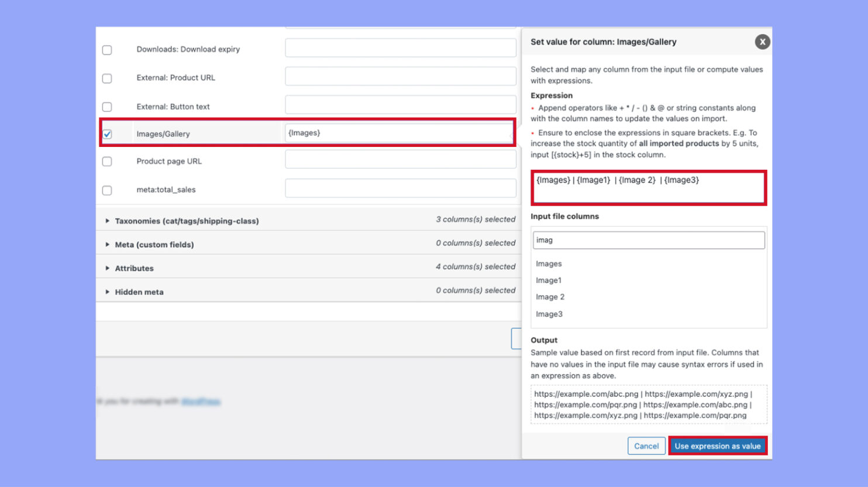Viewport: 868px width, 487px height.
Task: Select Images from input file columns
Action: click(549, 263)
